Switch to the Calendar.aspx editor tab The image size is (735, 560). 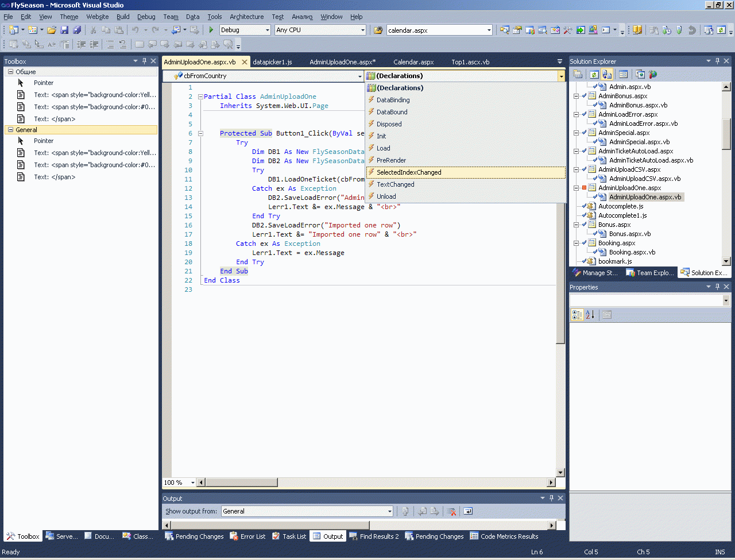tap(413, 62)
